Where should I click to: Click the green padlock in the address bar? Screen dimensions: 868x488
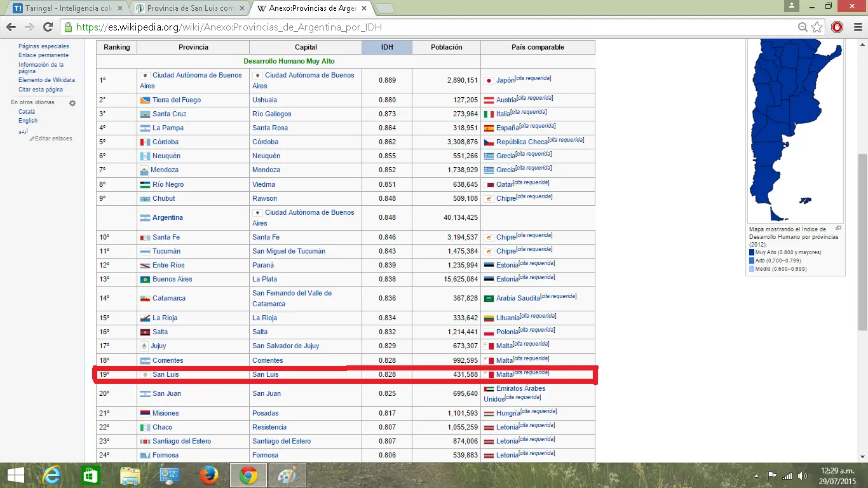coord(68,27)
